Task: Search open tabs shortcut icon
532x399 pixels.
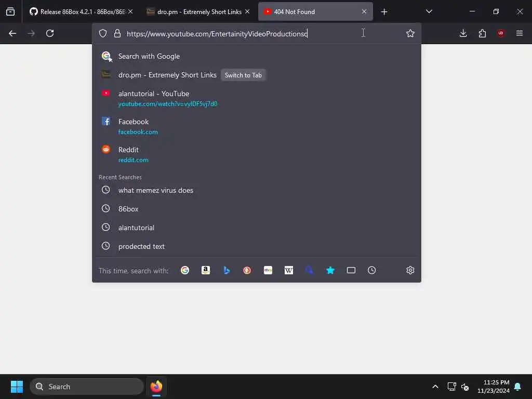Action: tap(351, 270)
